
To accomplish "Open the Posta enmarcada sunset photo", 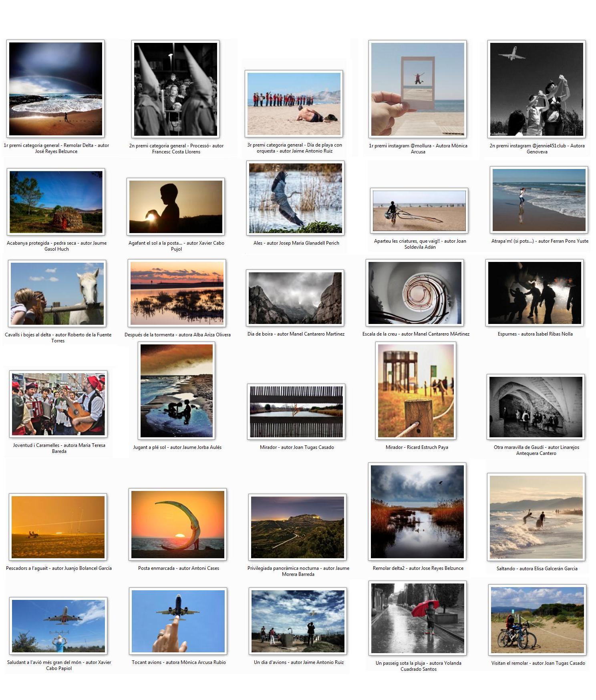I will [177, 524].
